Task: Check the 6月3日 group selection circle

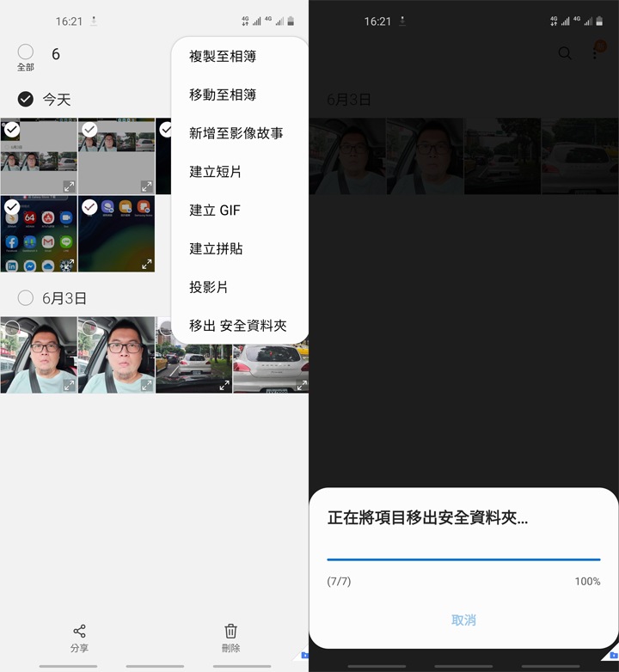Action: pyautogui.click(x=26, y=298)
